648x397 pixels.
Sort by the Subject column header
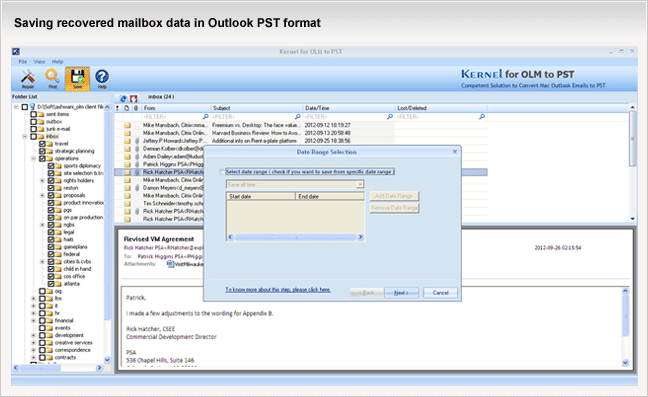[256, 108]
